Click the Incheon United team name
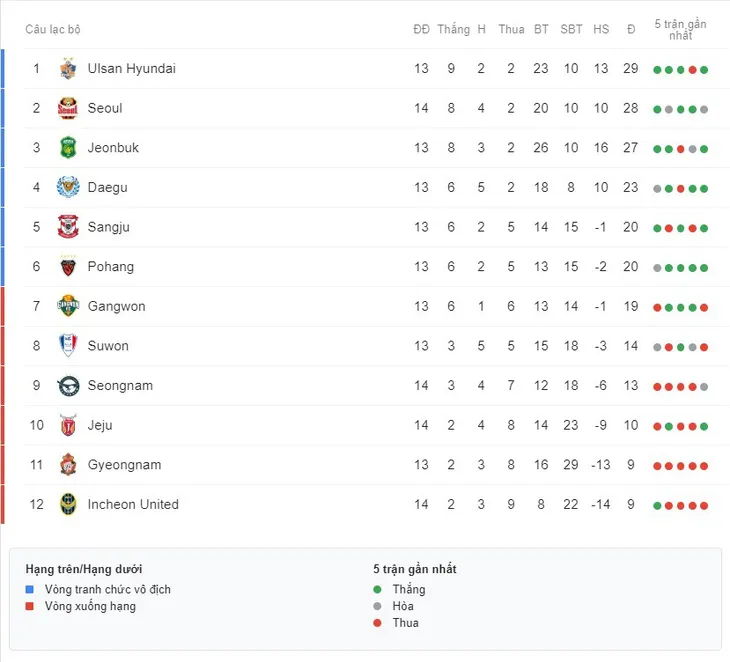Viewport: 730px width, 662px height. [x=133, y=504]
